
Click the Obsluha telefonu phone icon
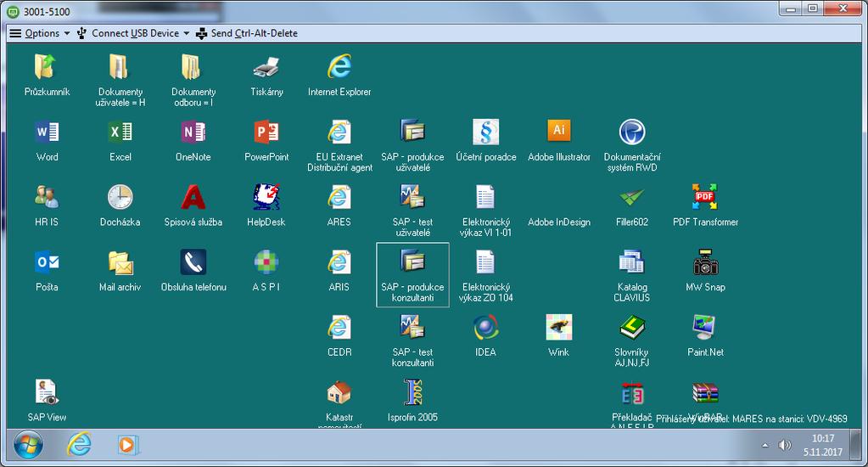click(193, 262)
